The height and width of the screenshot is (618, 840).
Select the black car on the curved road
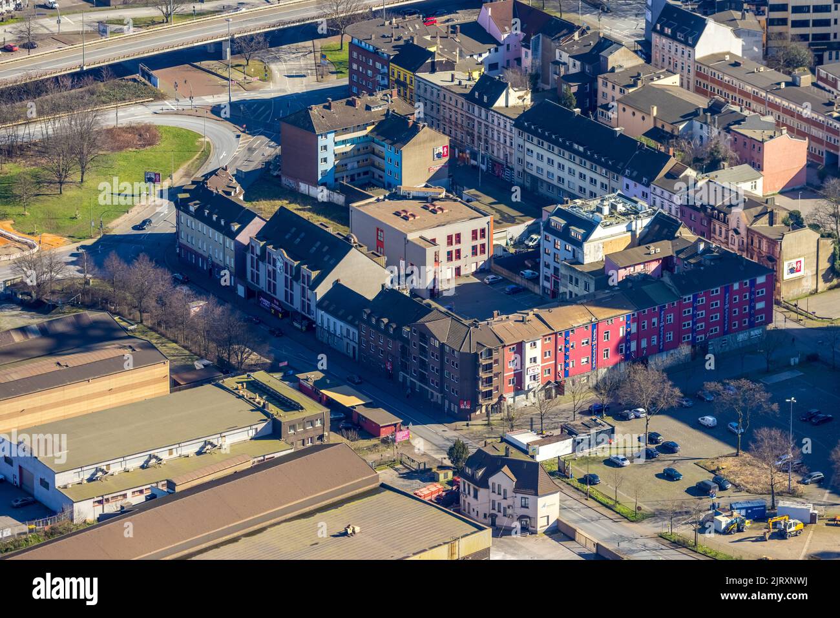click(x=143, y=224)
